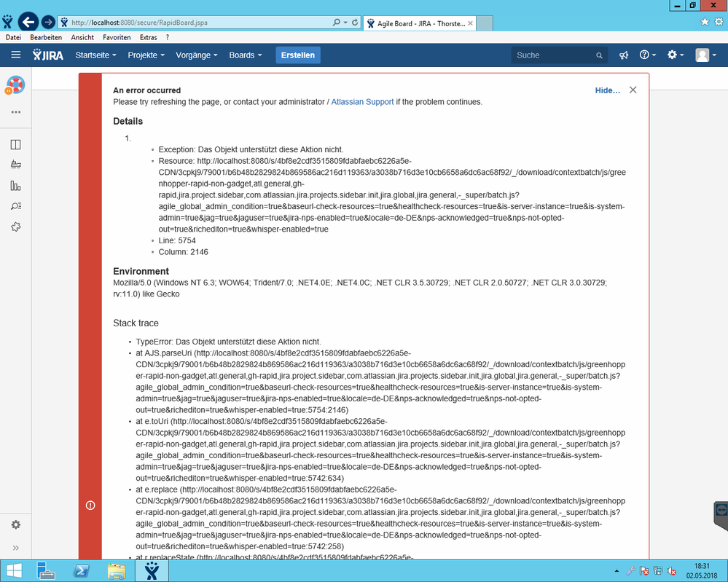Click the search magnifier icon in Suche
Viewport: 728px width, 582px height.
(x=599, y=55)
